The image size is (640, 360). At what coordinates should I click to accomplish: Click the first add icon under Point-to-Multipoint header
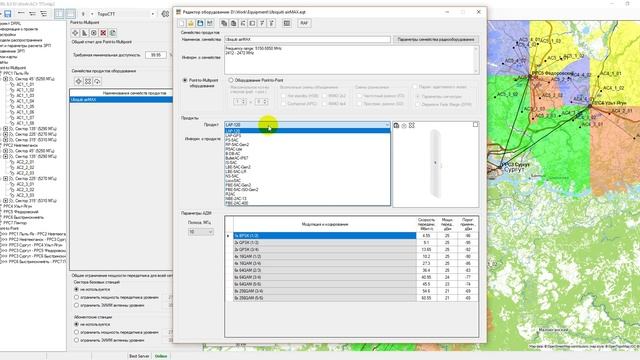pos(75,33)
